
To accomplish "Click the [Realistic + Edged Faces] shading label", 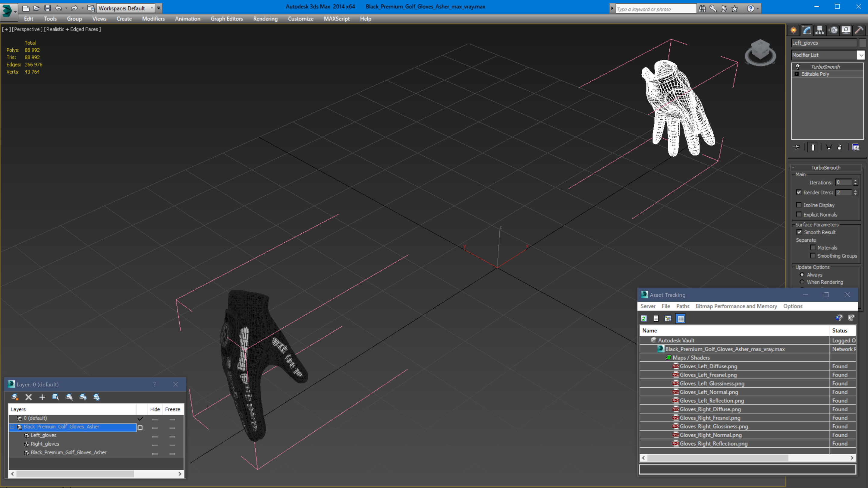I will [72, 29].
